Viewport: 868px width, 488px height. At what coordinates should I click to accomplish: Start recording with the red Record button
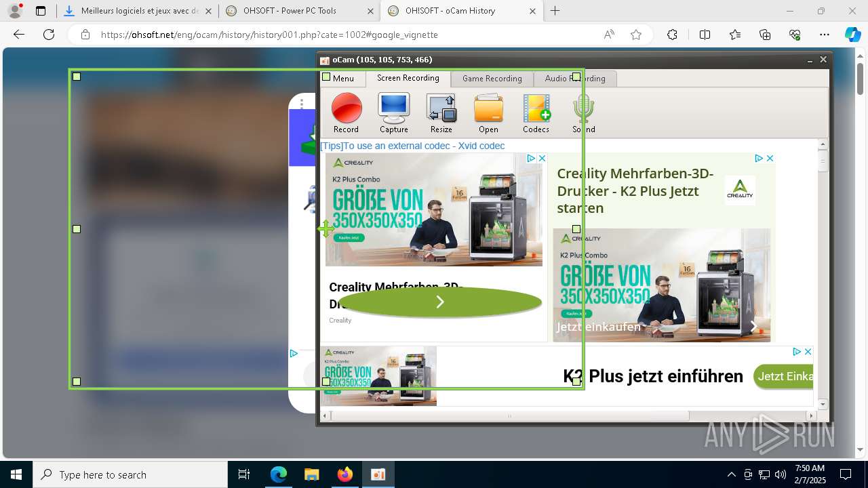coord(347,113)
